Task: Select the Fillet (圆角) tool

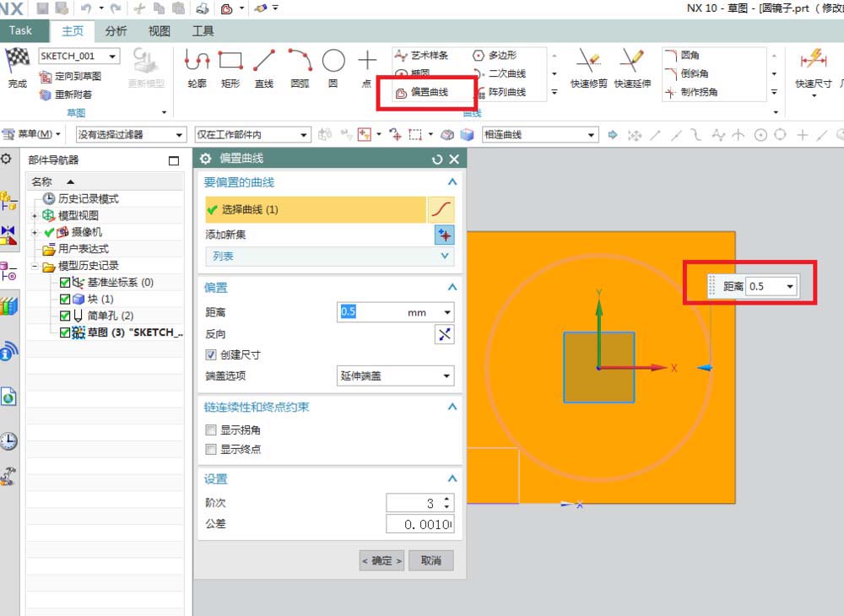Action: point(683,55)
